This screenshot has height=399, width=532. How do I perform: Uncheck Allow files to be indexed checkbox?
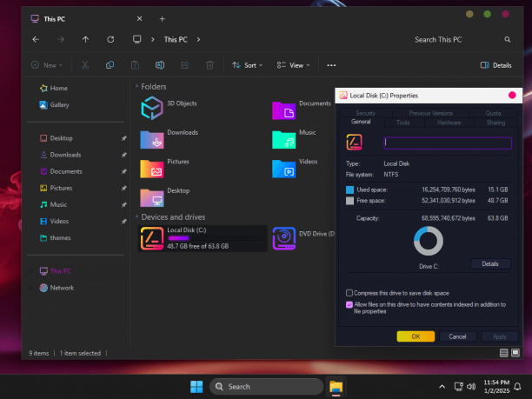349,304
